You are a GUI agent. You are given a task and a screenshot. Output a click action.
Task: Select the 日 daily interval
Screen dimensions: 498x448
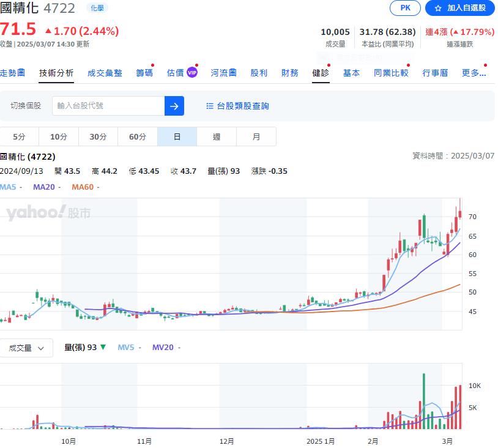point(177,136)
